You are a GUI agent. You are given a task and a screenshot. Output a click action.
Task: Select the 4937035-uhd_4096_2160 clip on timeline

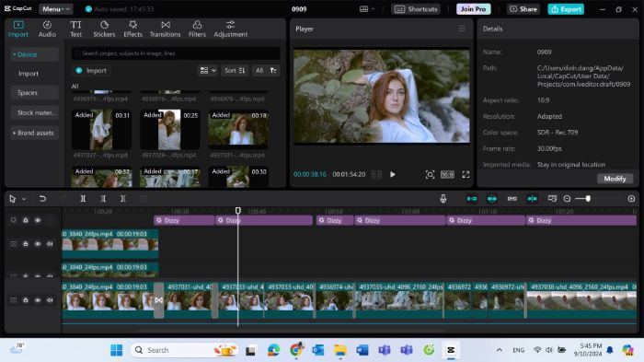coord(399,300)
